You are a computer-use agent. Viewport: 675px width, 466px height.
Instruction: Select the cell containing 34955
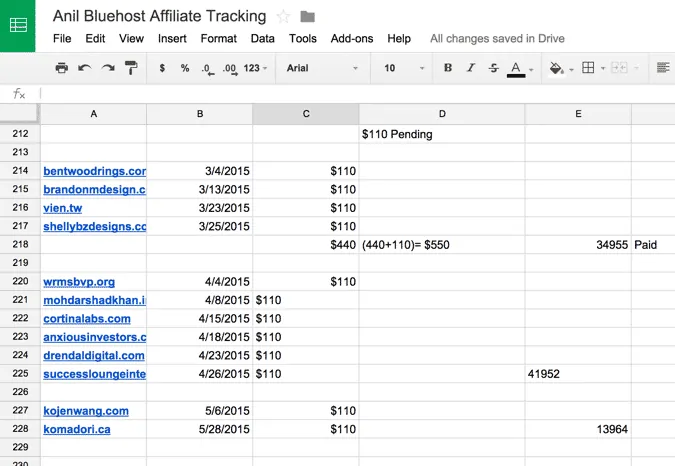578,245
